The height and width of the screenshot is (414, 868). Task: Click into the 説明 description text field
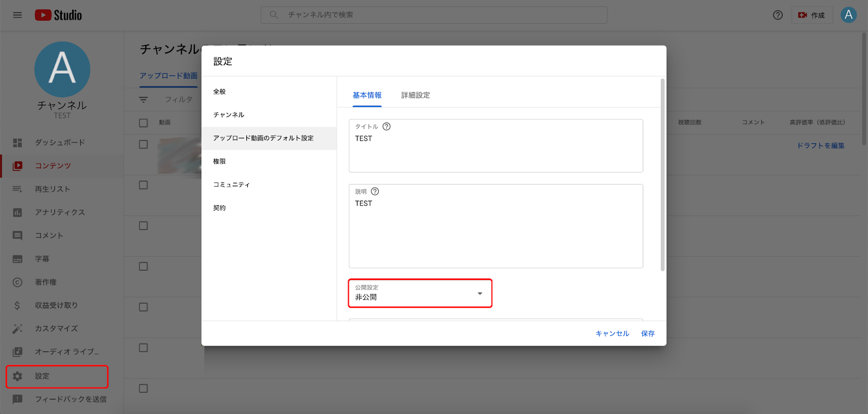pyautogui.click(x=496, y=232)
